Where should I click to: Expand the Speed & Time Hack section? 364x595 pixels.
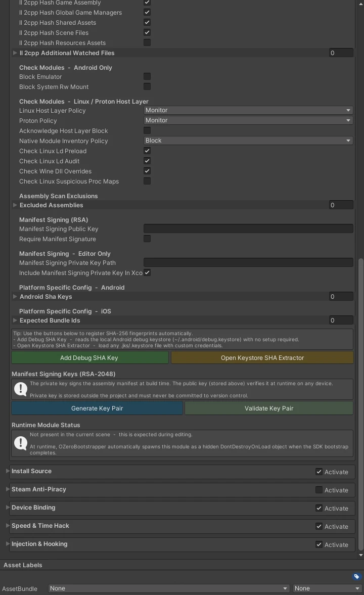[x=8, y=526]
